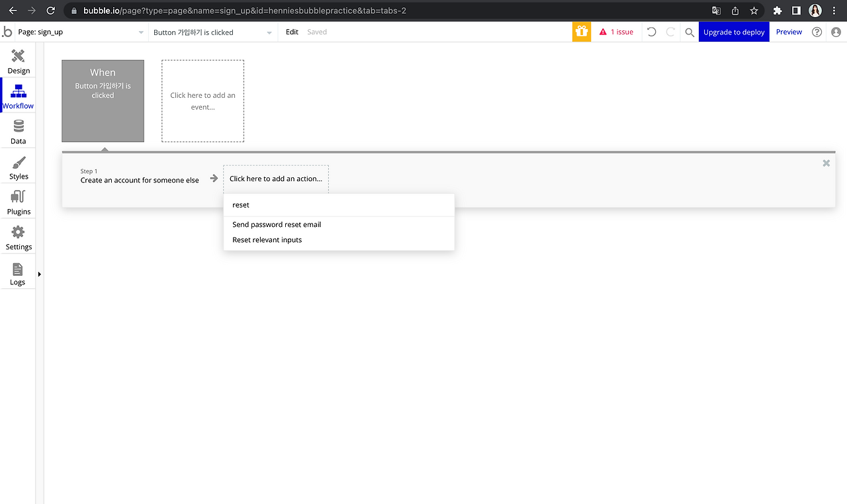The image size is (847, 504).
Task: Click the gift box icon
Action: point(582,32)
